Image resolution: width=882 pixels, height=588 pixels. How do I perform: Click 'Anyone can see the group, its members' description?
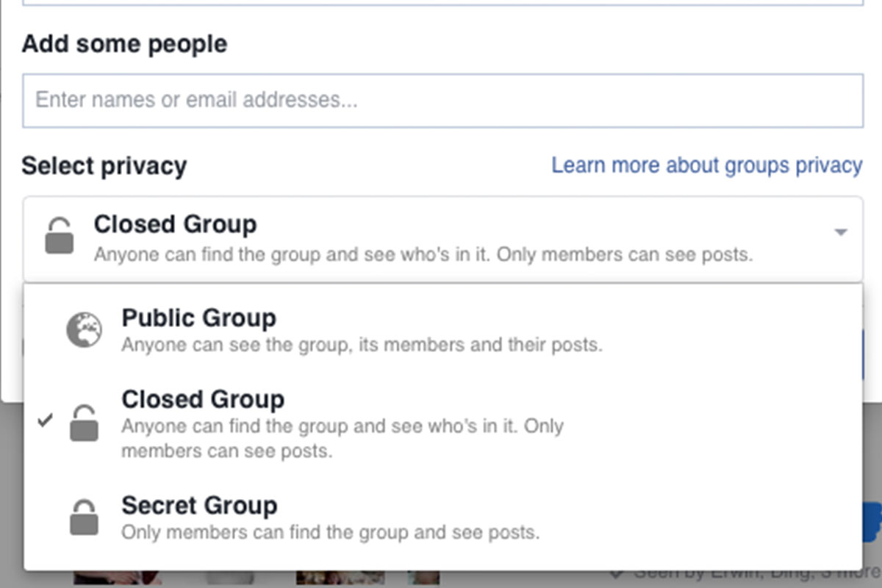tap(362, 345)
